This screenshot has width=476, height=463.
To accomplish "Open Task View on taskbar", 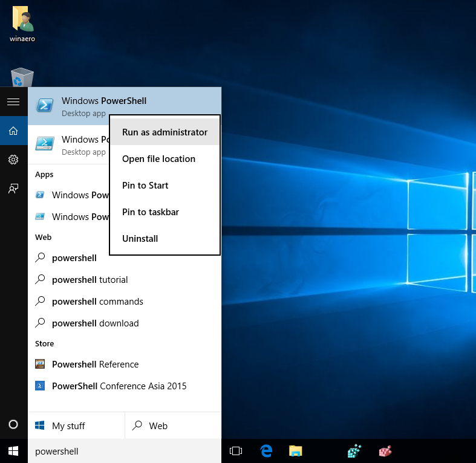I will coord(236,451).
